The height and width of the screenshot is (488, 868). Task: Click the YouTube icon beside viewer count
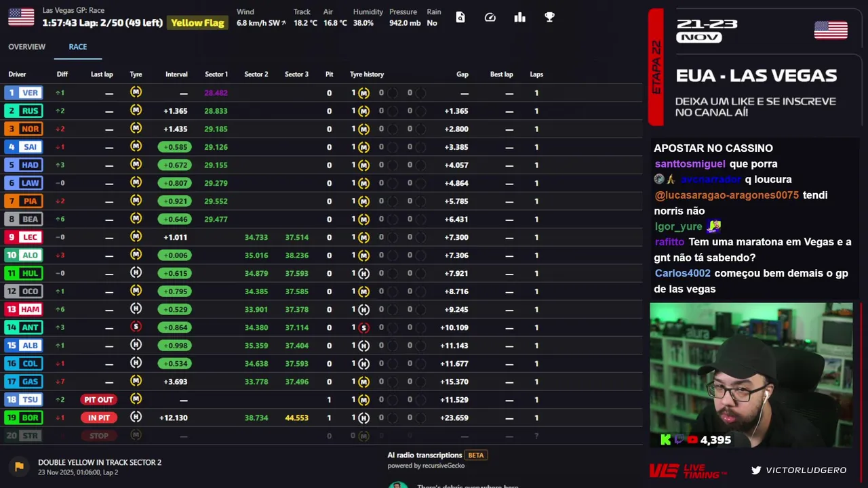click(x=692, y=440)
